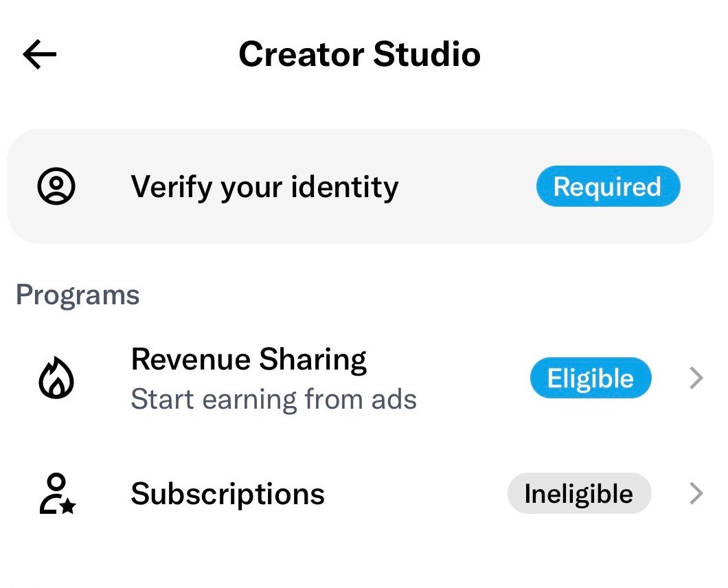Tap the back arrow icon
Viewport: 728px width, 588px height.
coord(39,54)
